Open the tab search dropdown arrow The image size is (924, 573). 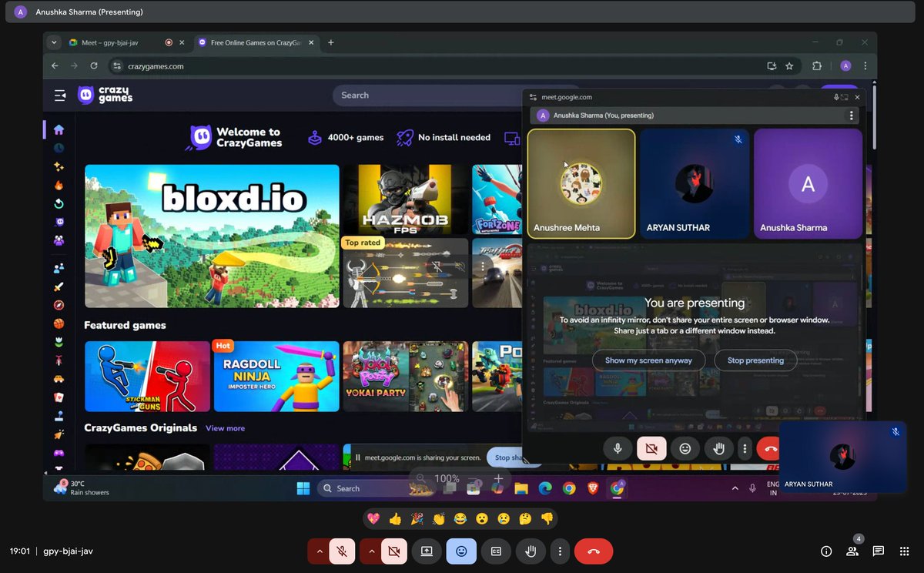point(54,42)
